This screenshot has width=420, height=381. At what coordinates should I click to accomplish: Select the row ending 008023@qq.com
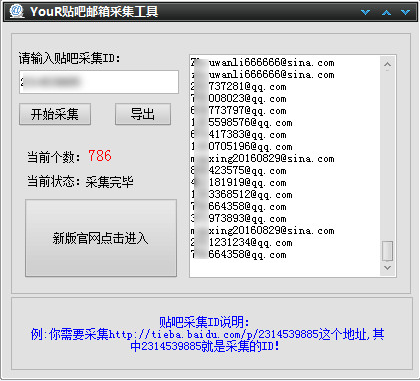(x=239, y=99)
